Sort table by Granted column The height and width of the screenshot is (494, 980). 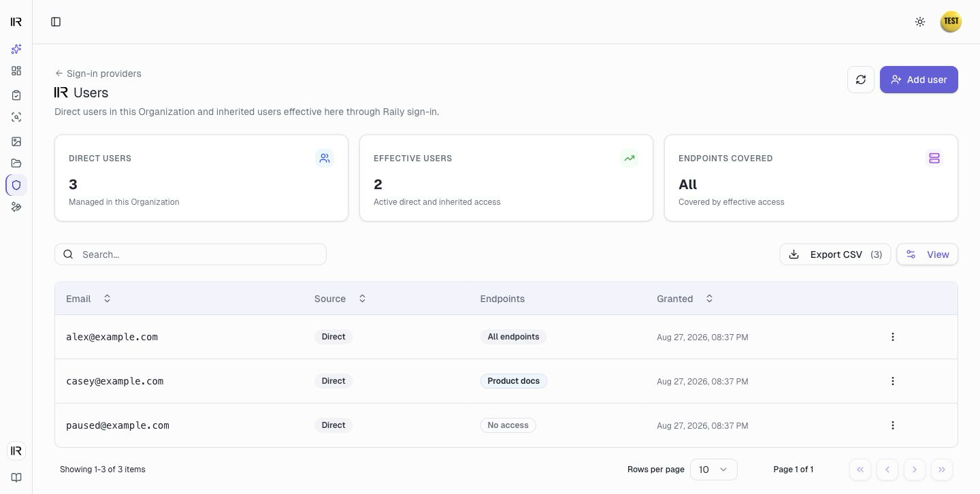point(685,299)
